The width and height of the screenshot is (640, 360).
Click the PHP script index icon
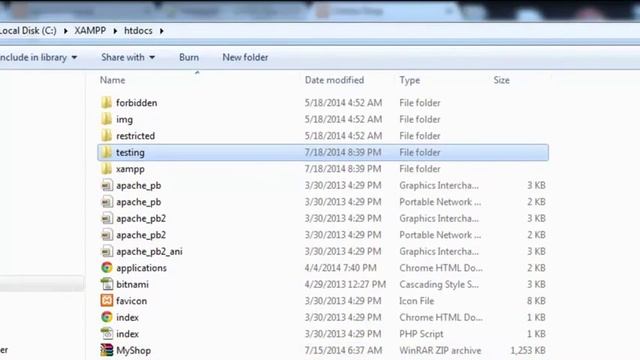107,334
